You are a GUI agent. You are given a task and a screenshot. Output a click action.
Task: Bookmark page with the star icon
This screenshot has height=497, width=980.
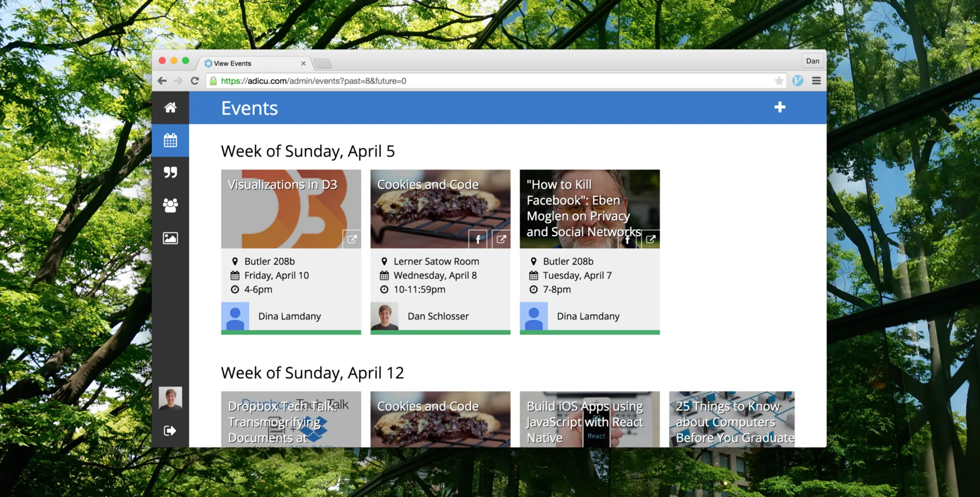click(x=779, y=81)
